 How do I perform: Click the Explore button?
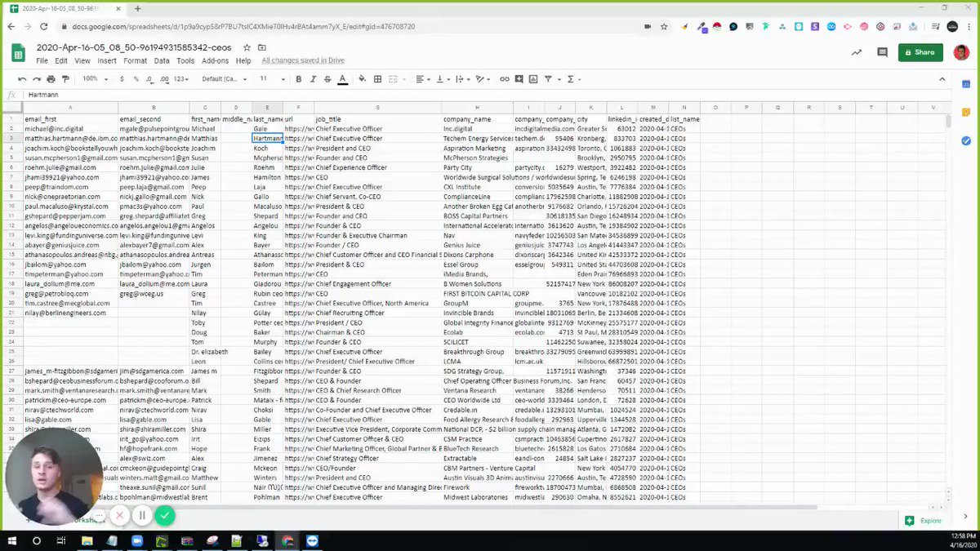pyautogui.click(x=924, y=520)
